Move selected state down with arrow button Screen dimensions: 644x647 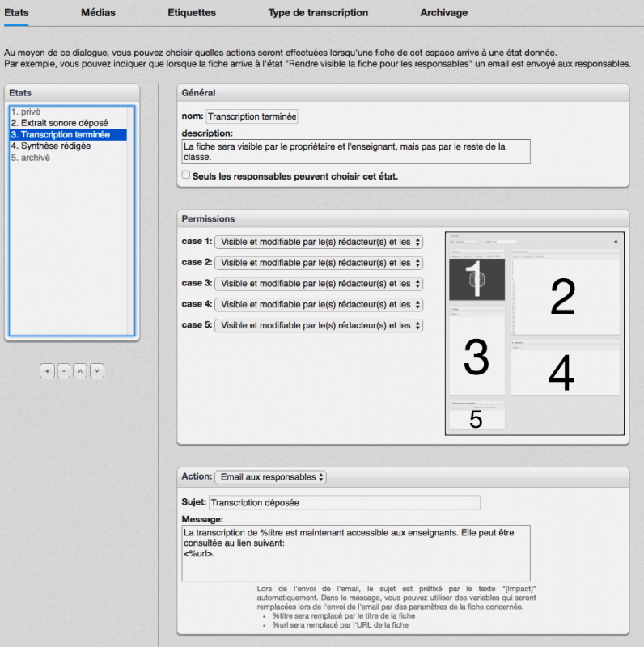96,370
